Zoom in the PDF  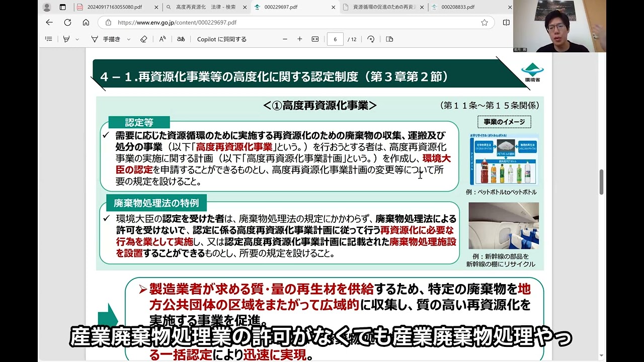300,39
